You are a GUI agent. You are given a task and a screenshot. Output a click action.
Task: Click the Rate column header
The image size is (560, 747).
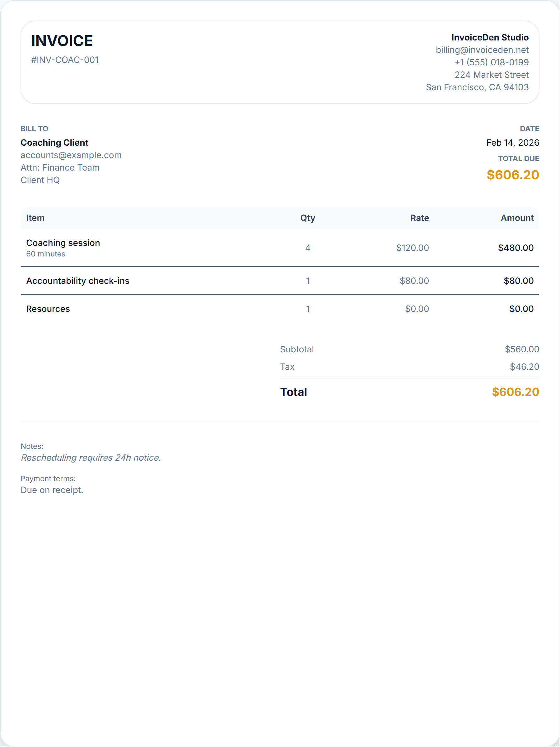[x=419, y=218]
